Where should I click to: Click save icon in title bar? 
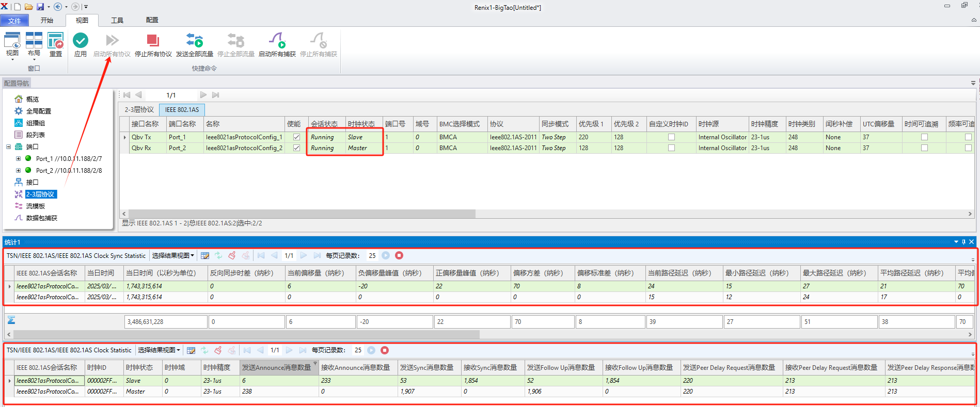(40, 7)
